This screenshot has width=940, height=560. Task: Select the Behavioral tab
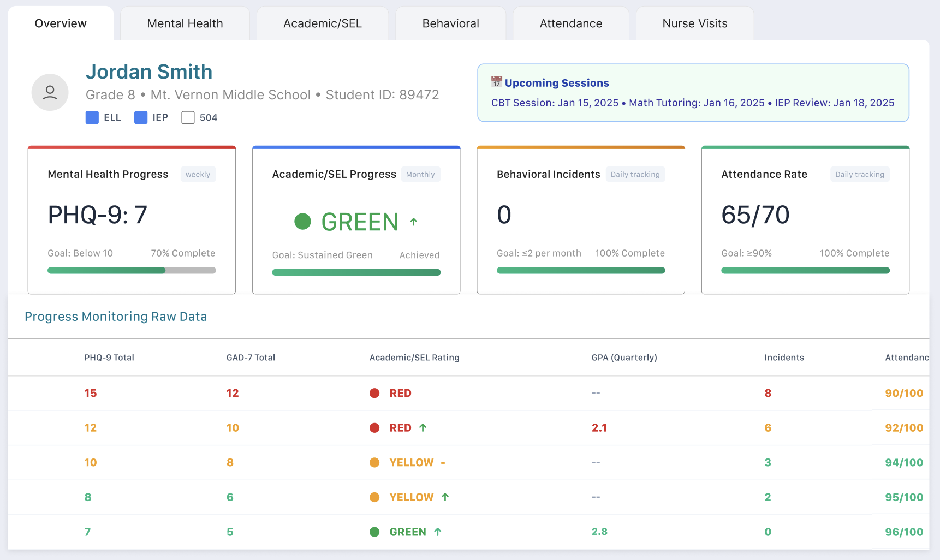click(450, 23)
